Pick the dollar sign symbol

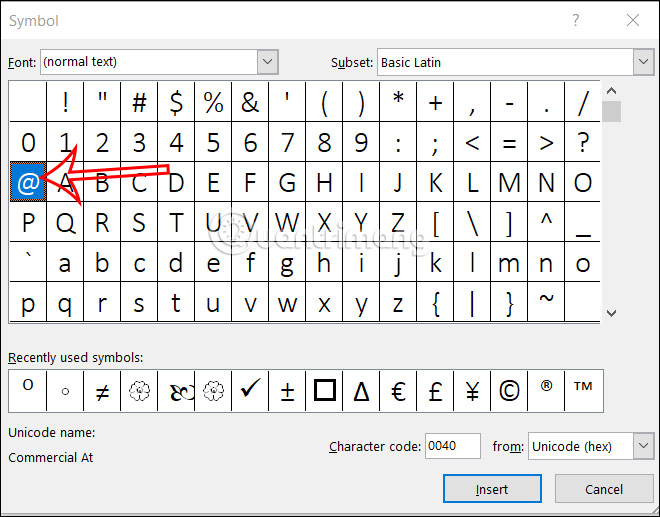[x=176, y=102]
